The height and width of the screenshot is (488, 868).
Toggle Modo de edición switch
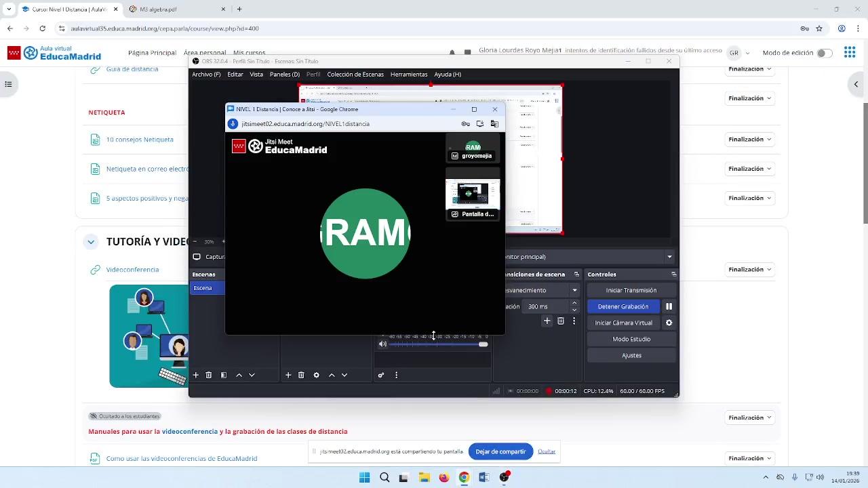tap(824, 53)
